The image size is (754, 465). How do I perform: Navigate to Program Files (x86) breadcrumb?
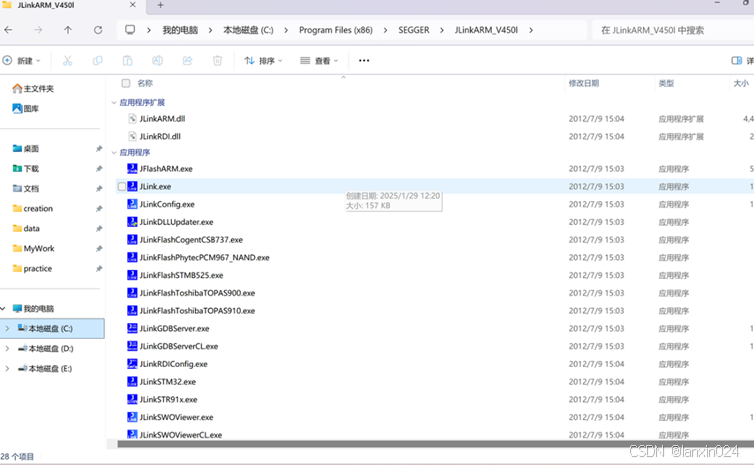(x=336, y=30)
